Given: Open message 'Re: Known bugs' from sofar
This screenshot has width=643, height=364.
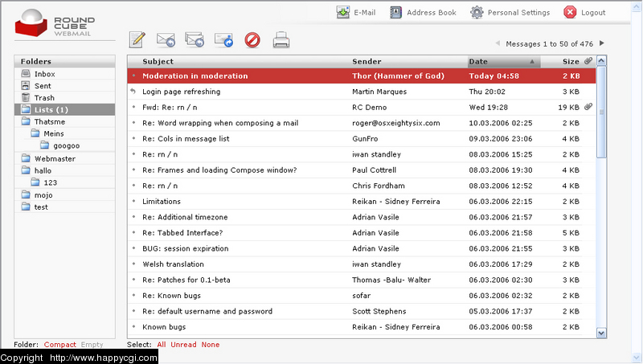Looking at the screenshot, I should pyautogui.click(x=171, y=296).
